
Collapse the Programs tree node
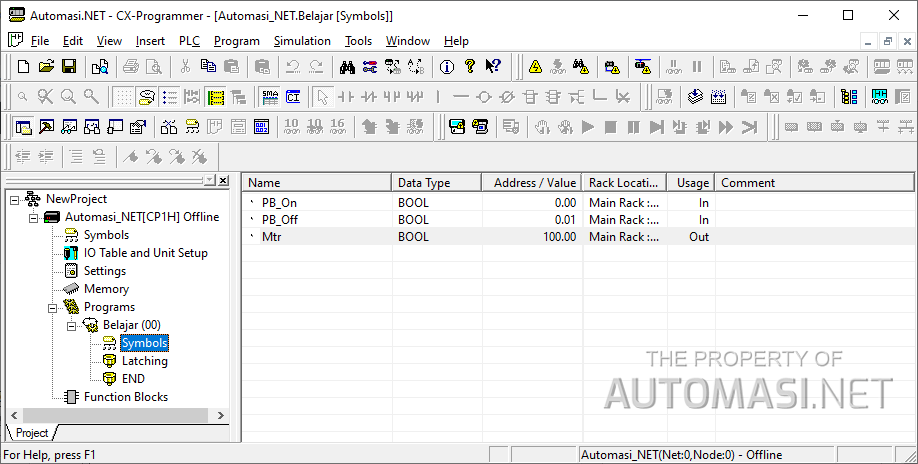point(54,307)
